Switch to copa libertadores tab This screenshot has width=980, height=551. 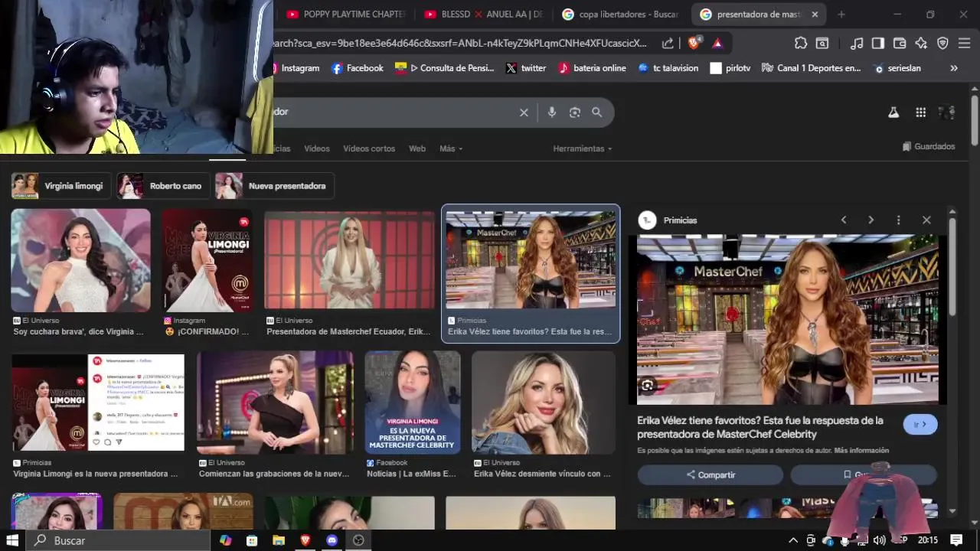click(x=622, y=15)
